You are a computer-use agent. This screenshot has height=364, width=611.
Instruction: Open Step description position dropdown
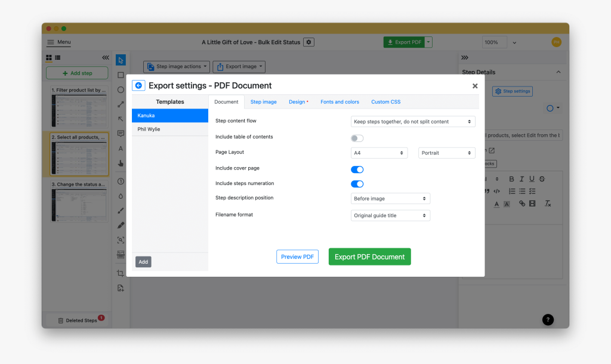(x=390, y=198)
